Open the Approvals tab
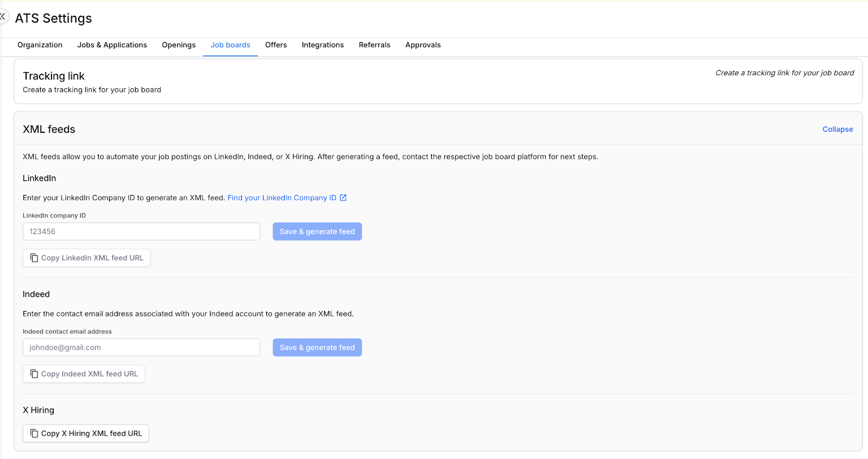Viewport: 868px width, 459px height. pos(423,45)
